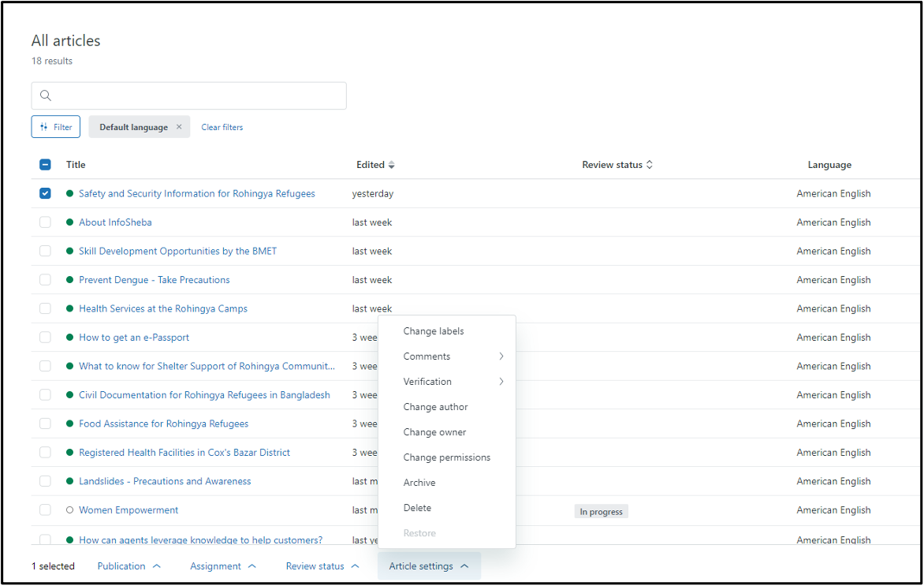Screen dimensions: 924x586
Task: Click the draft status circle beside Women Empowerment
Action: tap(70, 510)
